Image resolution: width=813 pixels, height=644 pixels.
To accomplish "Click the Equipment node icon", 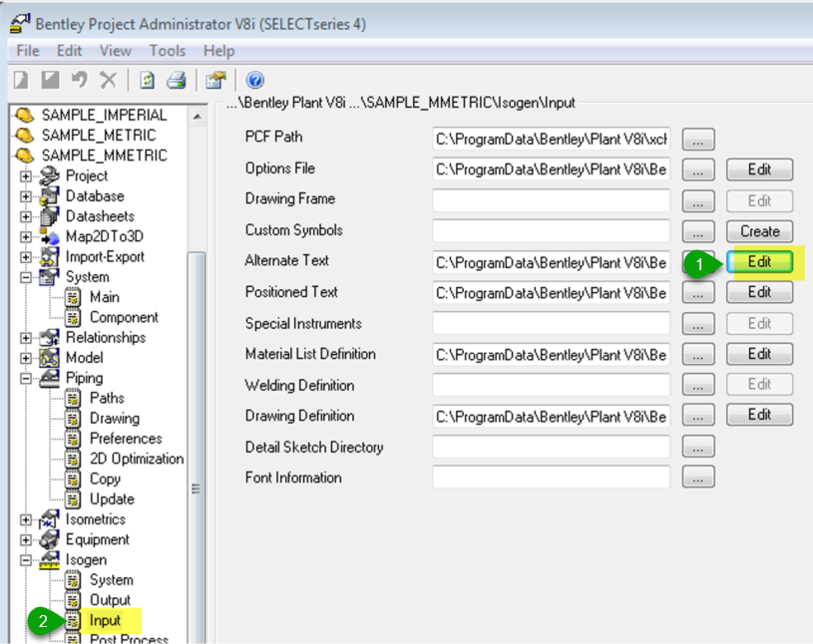I will point(50,539).
